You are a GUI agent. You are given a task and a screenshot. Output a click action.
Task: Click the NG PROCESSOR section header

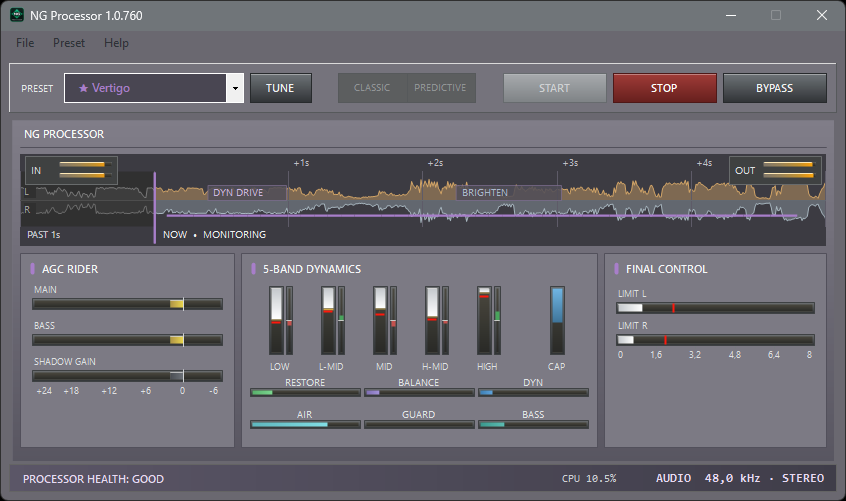pyautogui.click(x=64, y=134)
